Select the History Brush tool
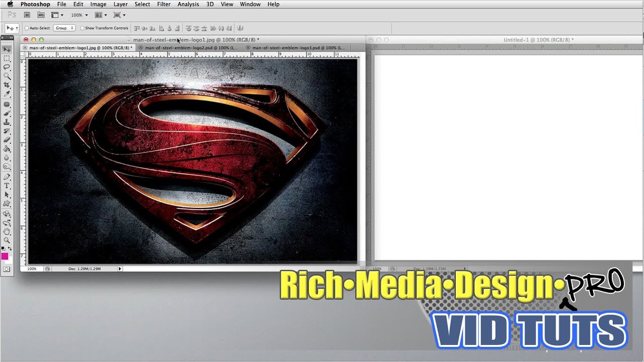Screen dimensions: 644x362 tap(7, 131)
